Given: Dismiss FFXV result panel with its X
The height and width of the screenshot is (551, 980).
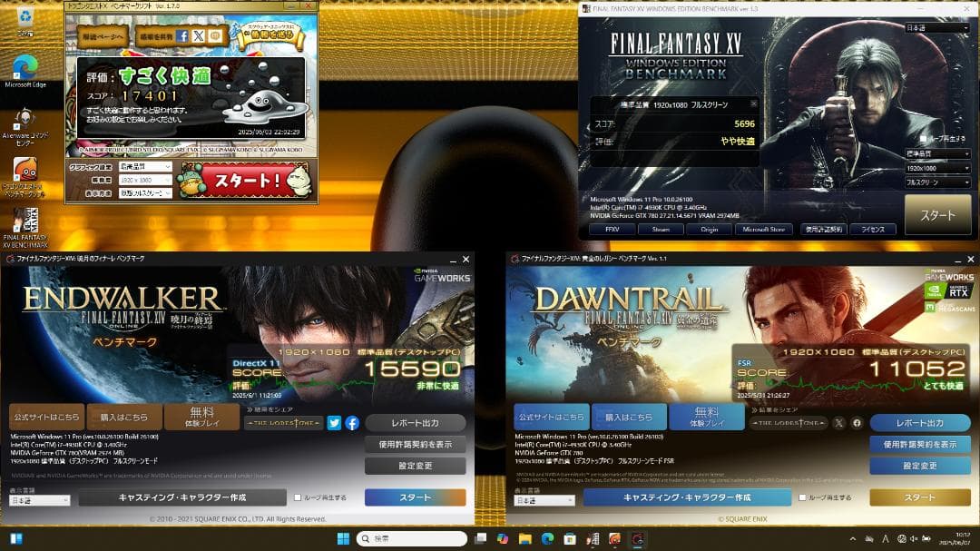Looking at the screenshot, I should 753,103.
